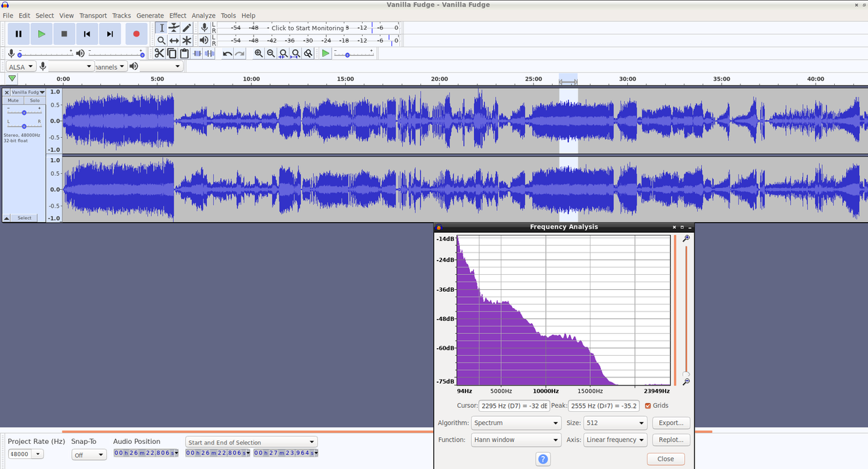The width and height of the screenshot is (868, 469).
Task: Trim audio outside selection
Action: [x=197, y=54]
